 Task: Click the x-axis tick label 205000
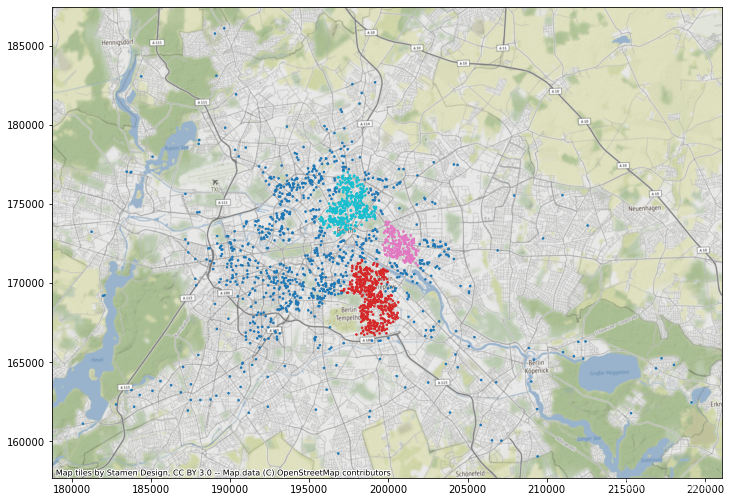tap(468, 489)
